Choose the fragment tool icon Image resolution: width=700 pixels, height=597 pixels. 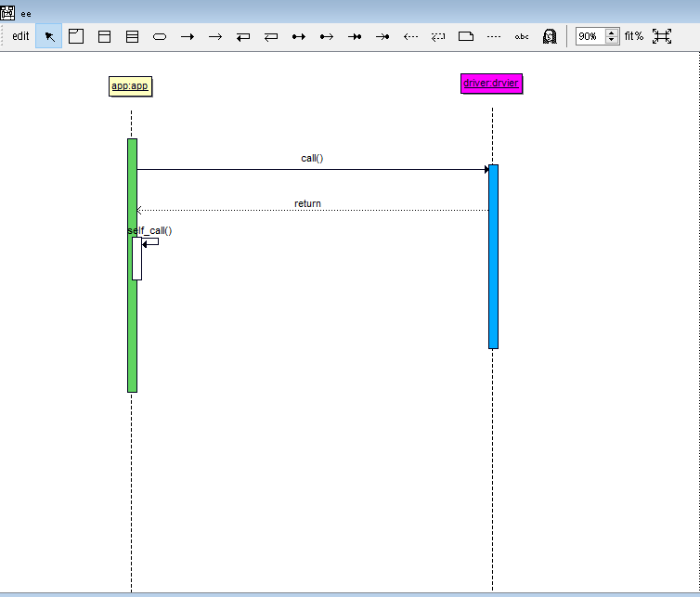[76, 36]
